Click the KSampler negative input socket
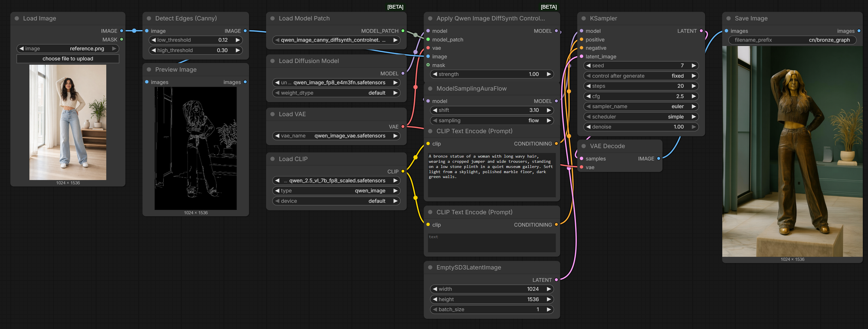The image size is (868, 329). click(x=582, y=48)
